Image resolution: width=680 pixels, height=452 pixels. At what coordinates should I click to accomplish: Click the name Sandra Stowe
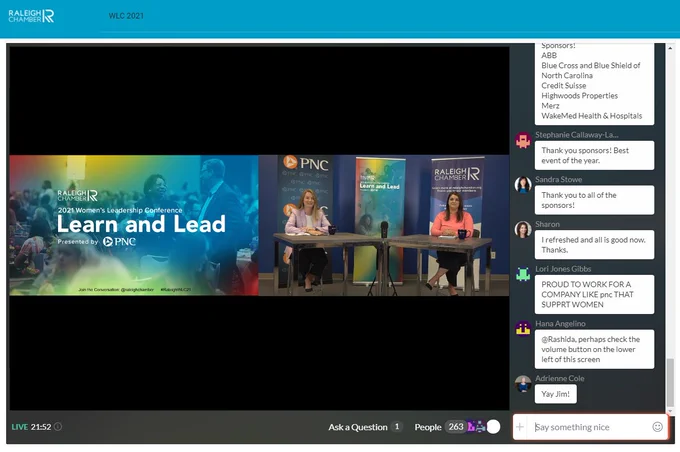(x=558, y=180)
